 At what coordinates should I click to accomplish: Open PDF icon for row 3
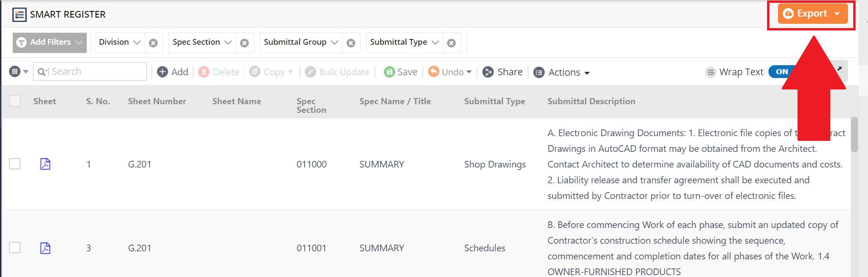[x=45, y=248]
